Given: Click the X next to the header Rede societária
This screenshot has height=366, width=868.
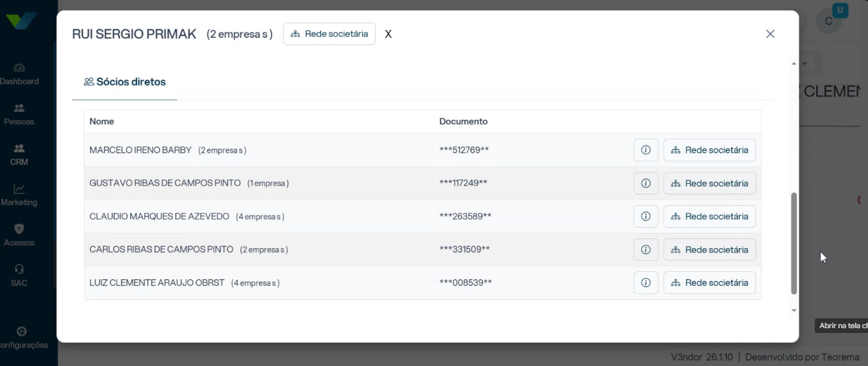Looking at the screenshot, I should (388, 34).
